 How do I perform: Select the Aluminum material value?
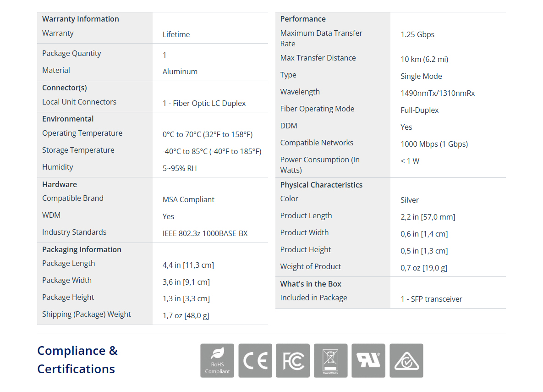(180, 72)
